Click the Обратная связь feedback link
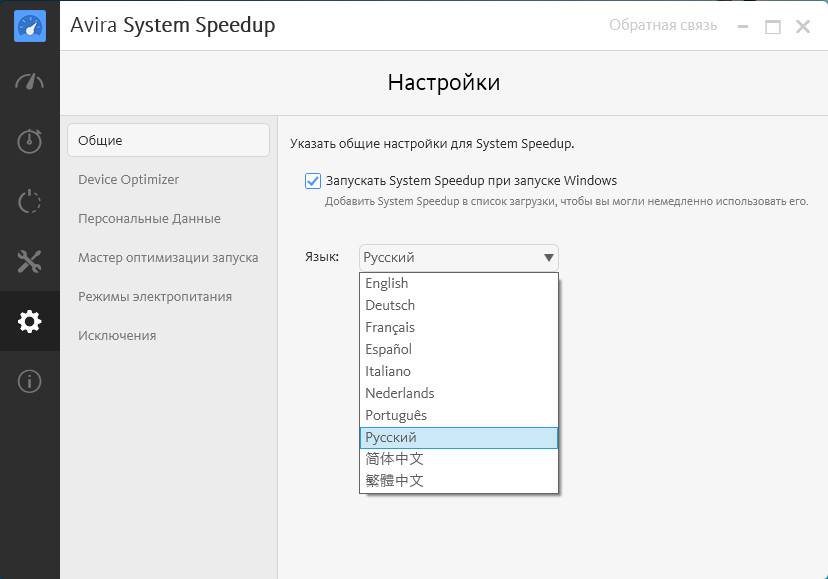This screenshot has width=828, height=579. click(663, 25)
